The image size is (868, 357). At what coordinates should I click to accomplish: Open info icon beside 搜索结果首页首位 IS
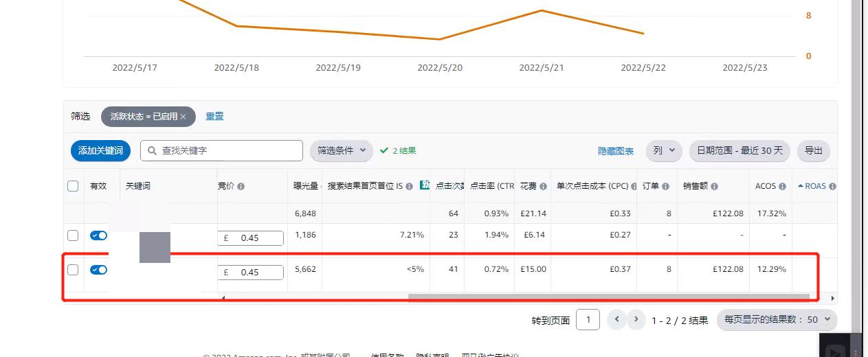point(409,186)
